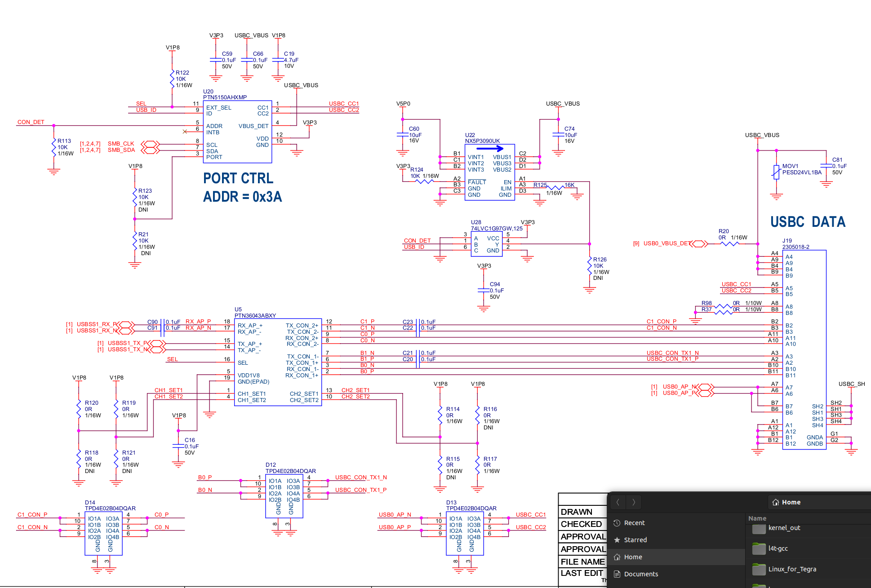The width and height of the screenshot is (871, 588).
Task: Select the kernel_out folder
Action: [x=784, y=528]
